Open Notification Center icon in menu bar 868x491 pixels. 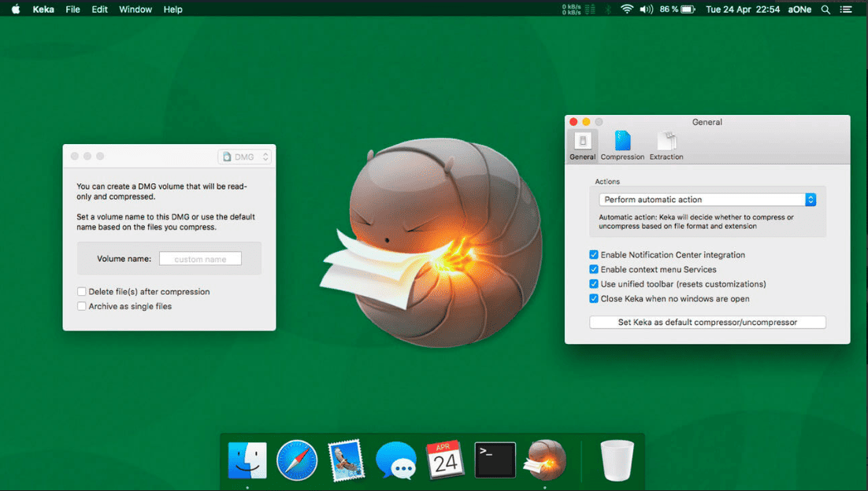click(x=846, y=9)
